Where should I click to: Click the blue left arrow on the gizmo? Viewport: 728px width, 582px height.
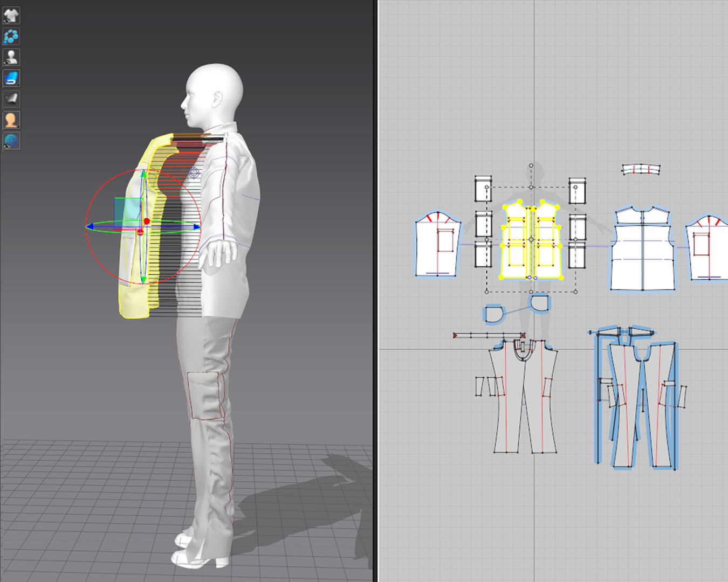pos(90,226)
